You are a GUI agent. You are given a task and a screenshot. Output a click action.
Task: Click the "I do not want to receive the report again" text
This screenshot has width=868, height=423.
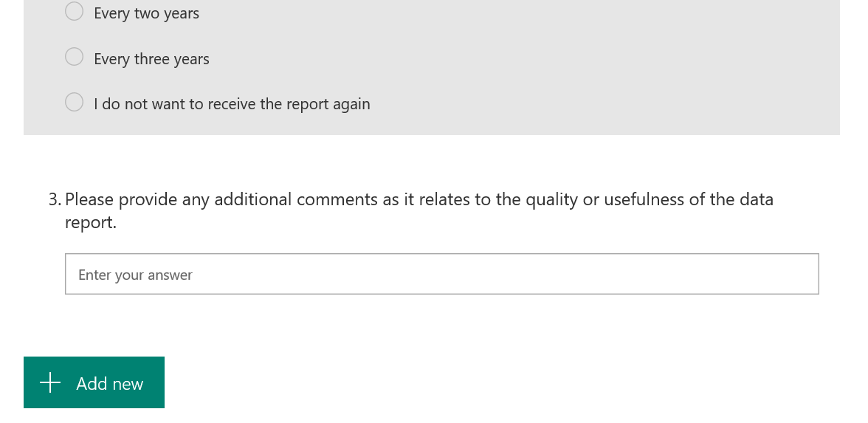pyautogui.click(x=232, y=104)
